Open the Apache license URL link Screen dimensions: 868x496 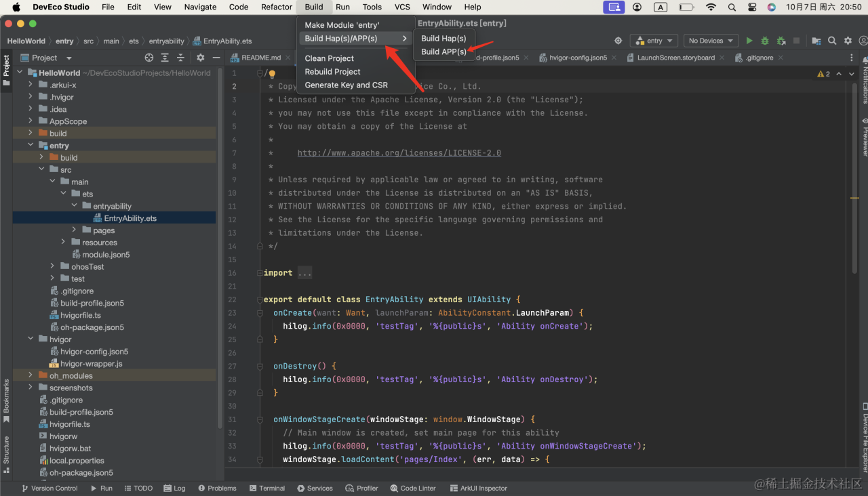399,153
